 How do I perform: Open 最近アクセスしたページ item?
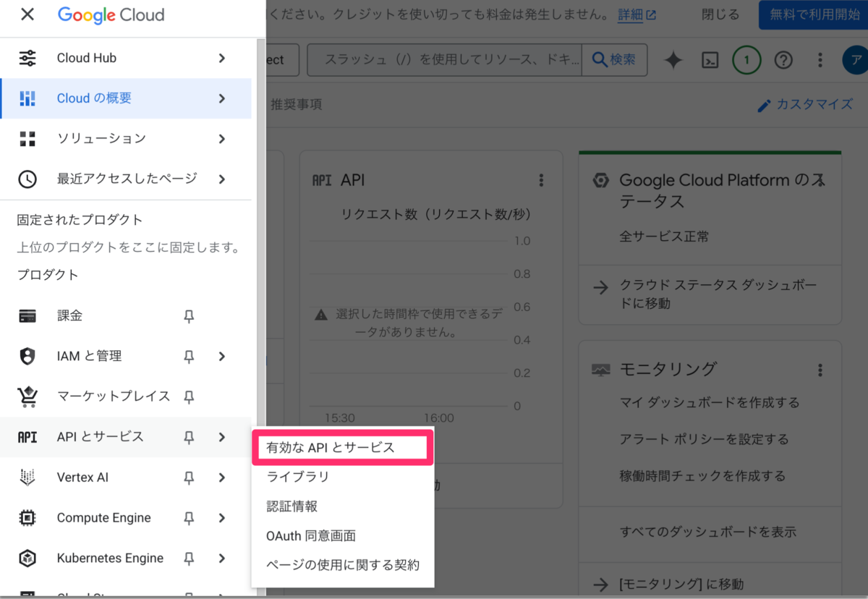click(x=126, y=179)
